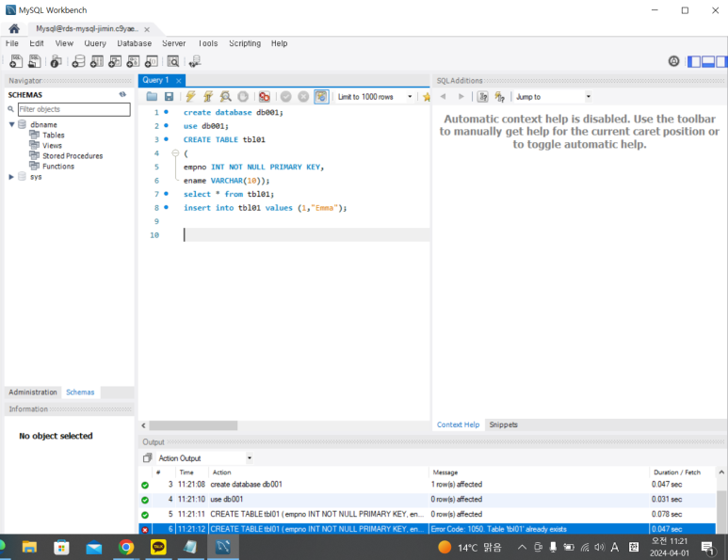Open the Action Output type dropdown

pyautogui.click(x=250, y=458)
